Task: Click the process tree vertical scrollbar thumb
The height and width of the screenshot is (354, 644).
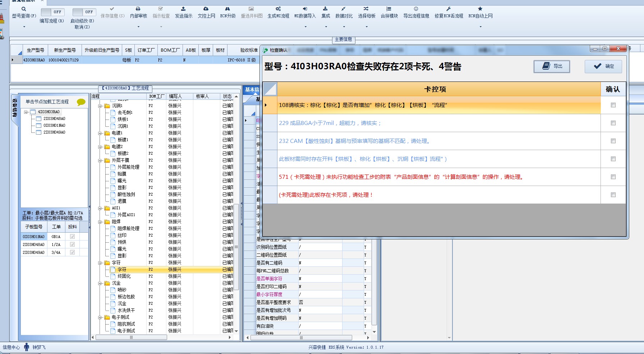Action: tap(236, 247)
